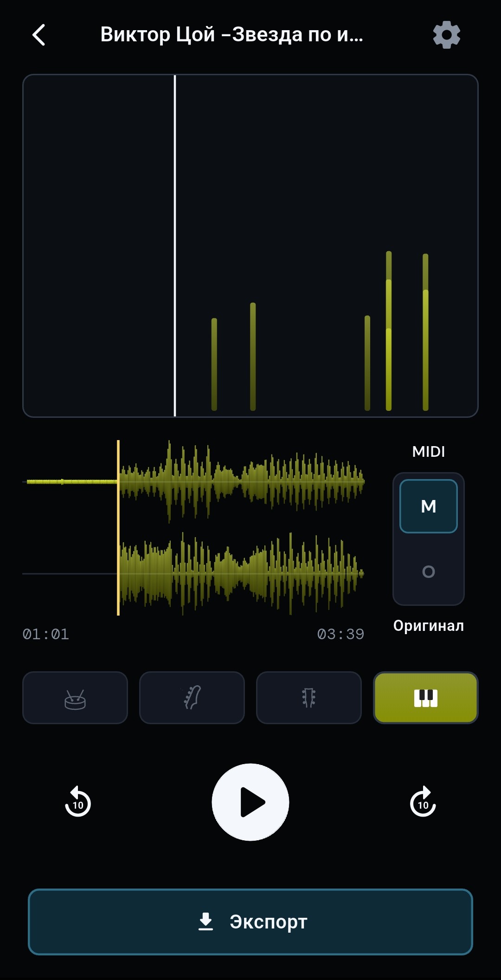Click the MIDI label
Screen dimensions: 501x980
click(429, 452)
